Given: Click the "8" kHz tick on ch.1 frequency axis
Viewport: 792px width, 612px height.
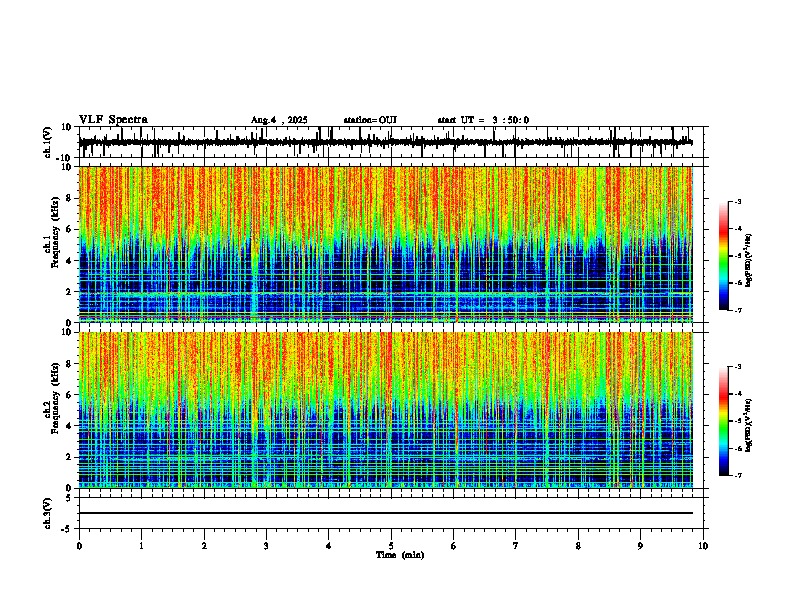Looking at the screenshot, I should pos(71,198).
